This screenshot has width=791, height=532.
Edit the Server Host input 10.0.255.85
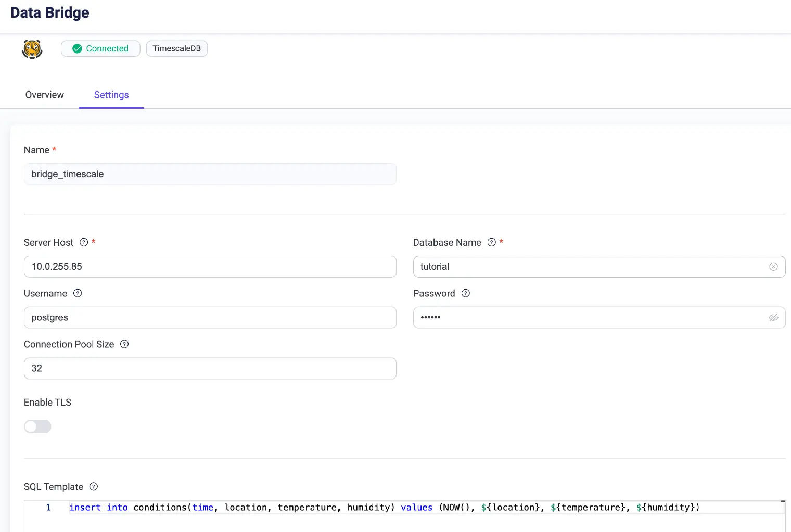click(210, 267)
